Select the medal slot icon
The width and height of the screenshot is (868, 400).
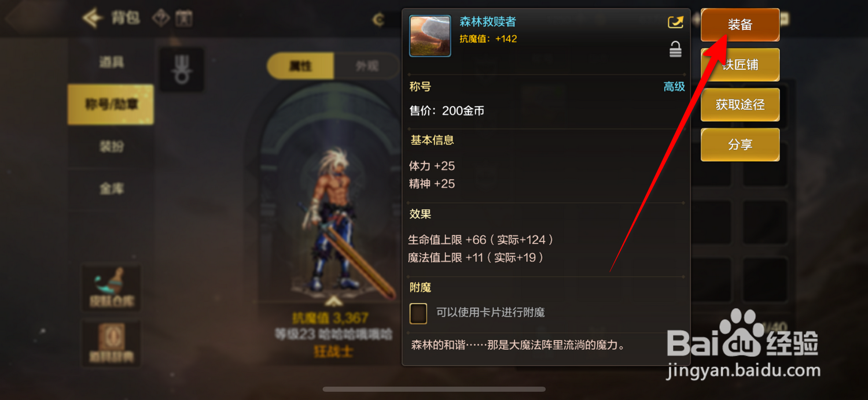[x=182, y=69]
